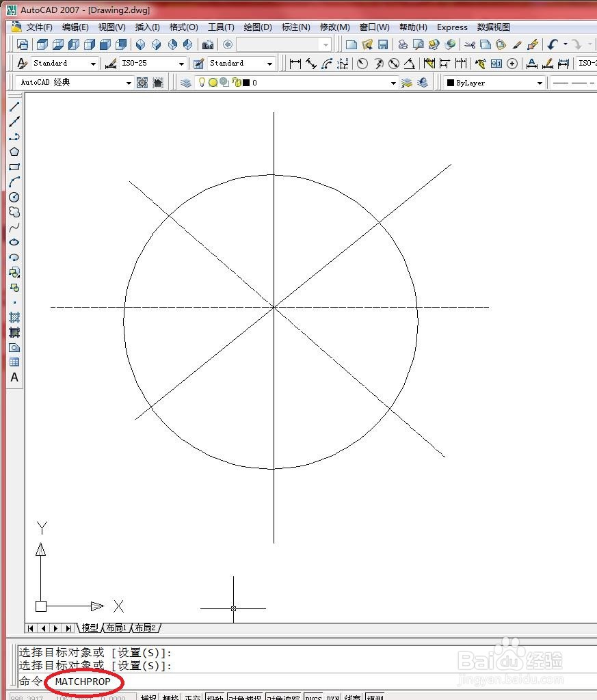Click the next-tab navigation arrow
The image size is (597, 700).
tap(56, 628)
